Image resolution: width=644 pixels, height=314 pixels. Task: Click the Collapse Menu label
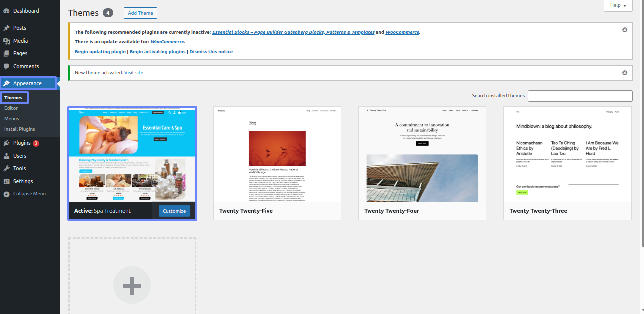point(29,194)
